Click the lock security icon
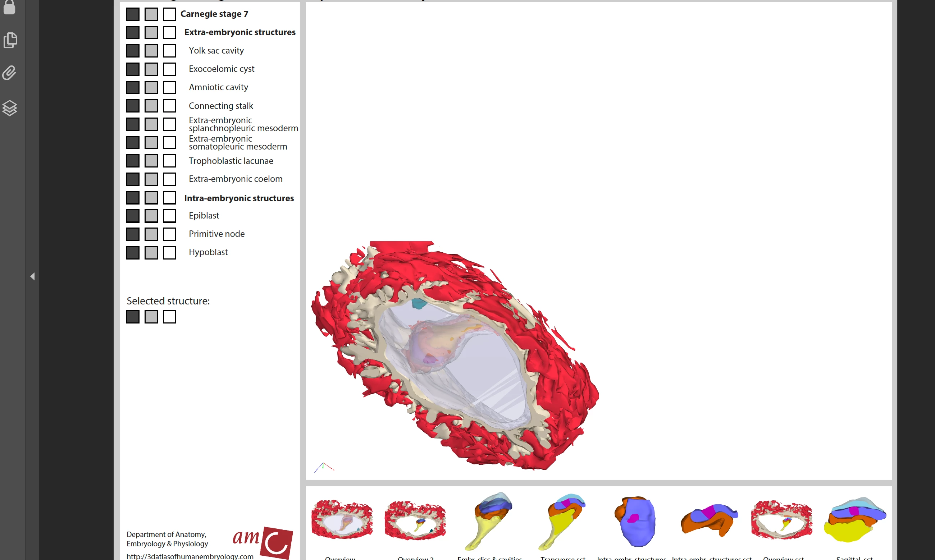 pos(9,7)
